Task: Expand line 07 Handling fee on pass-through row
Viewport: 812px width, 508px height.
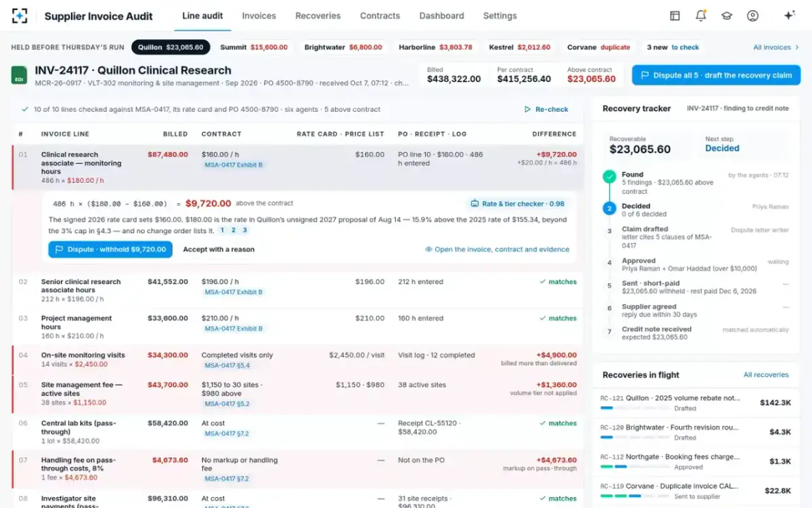Action: (298, 469)
